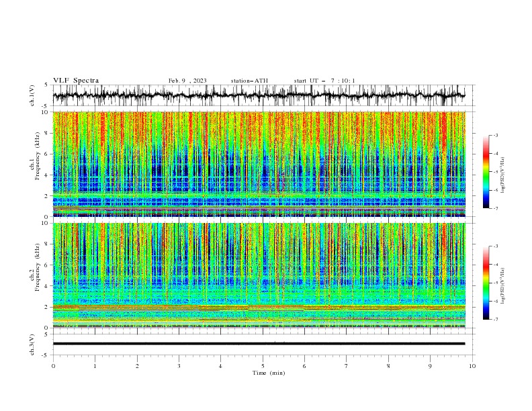The image size is (532, 411).
Task: Click the "-7" tick on ch.1 colorbar
Action: coord(495,208)
